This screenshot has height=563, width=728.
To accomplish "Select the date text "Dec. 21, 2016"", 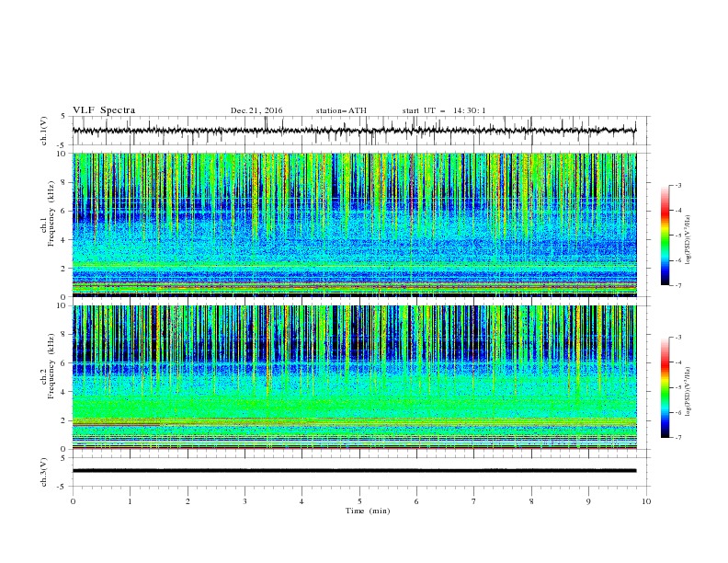I will 256,110.
